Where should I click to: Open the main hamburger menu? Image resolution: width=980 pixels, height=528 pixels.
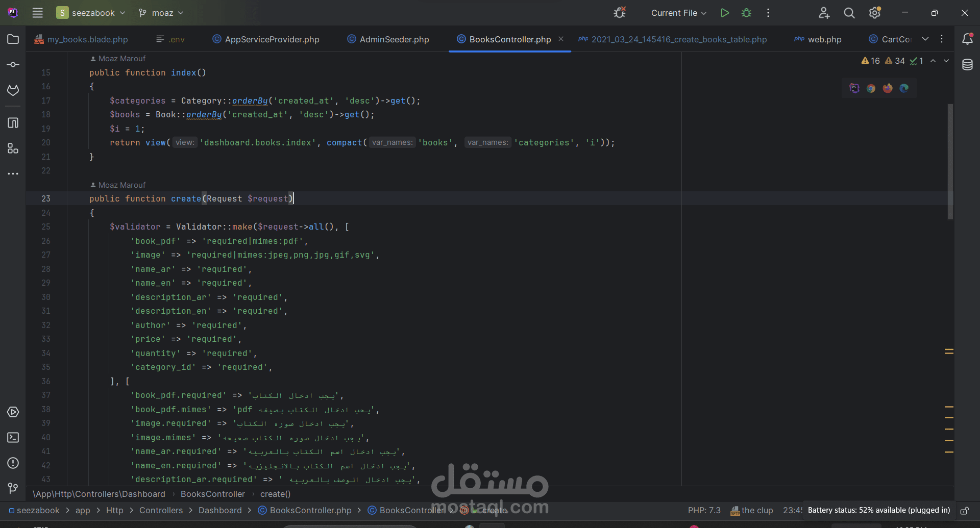click(x=38, y=13)
